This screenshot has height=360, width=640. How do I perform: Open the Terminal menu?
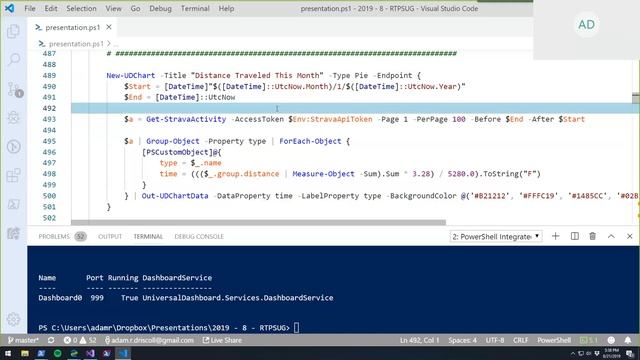pyautogui.click(x=195, y=8)
